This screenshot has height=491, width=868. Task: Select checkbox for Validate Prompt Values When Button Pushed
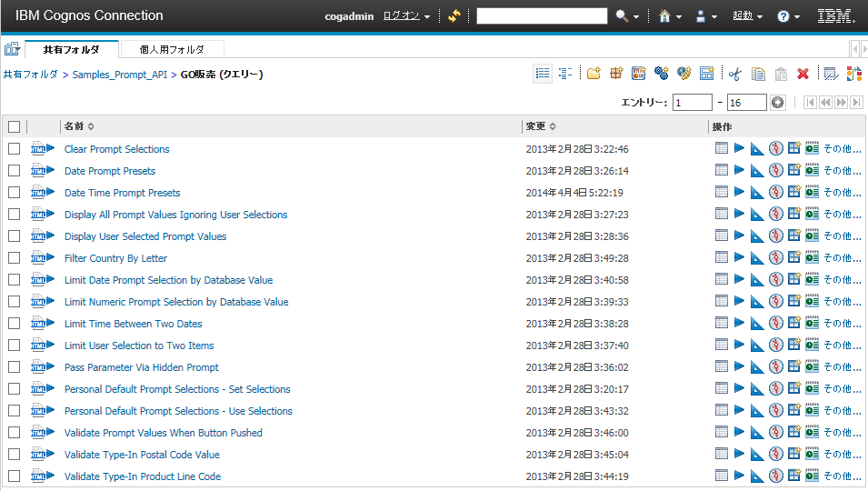click(15, 432)
